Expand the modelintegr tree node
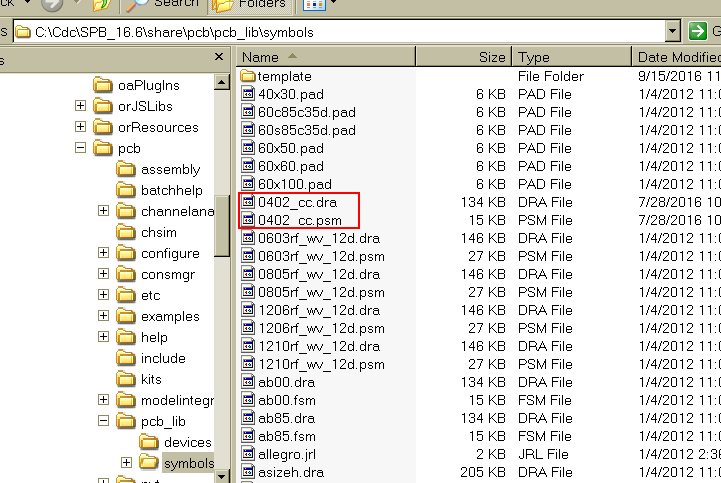Viewport: 721px width, 483px height. pos(103,400)
